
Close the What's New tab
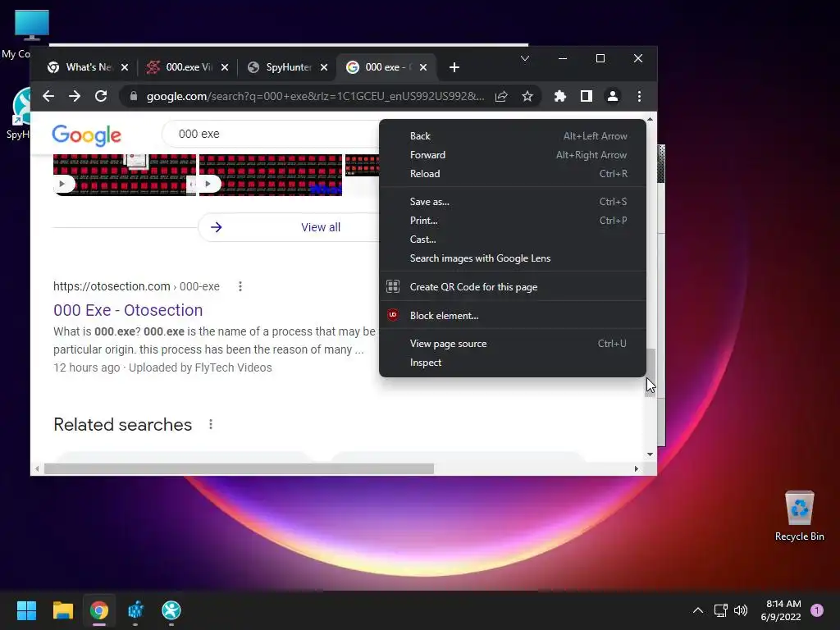[125, 67]
